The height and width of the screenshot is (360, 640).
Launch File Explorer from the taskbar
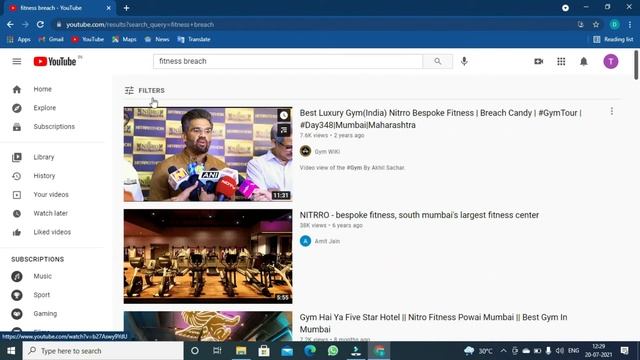coord(241,351)
